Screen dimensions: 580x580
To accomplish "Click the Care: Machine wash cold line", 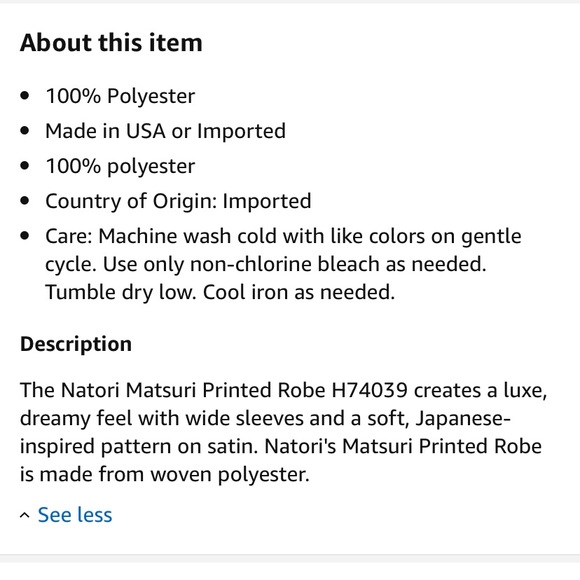I will [x=283, y=236].
